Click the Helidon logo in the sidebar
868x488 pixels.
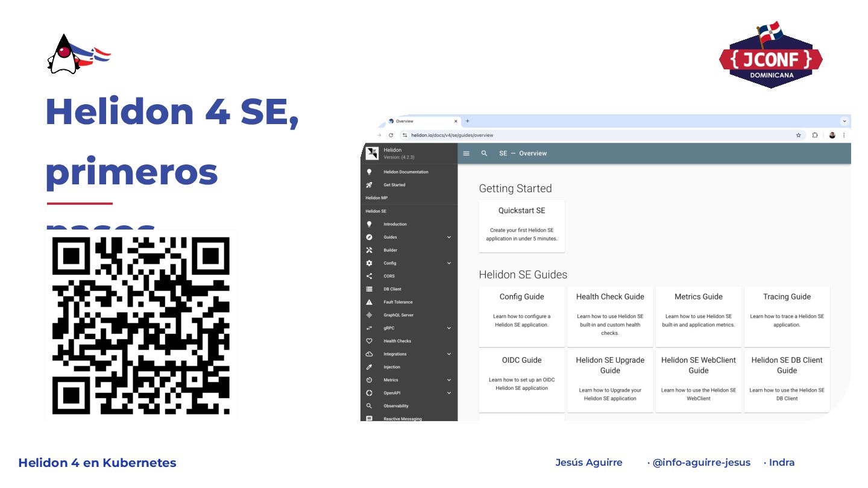tap(373, 154)
